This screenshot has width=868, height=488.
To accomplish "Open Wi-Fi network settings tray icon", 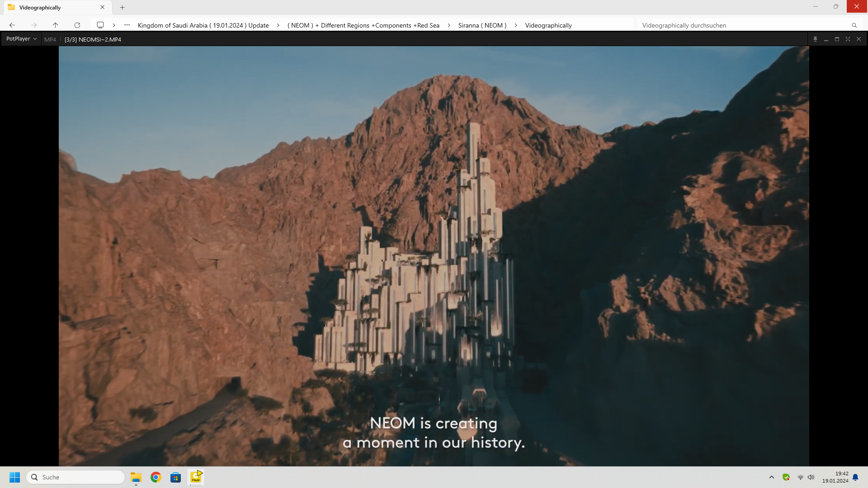I will [x=800, y=477].
